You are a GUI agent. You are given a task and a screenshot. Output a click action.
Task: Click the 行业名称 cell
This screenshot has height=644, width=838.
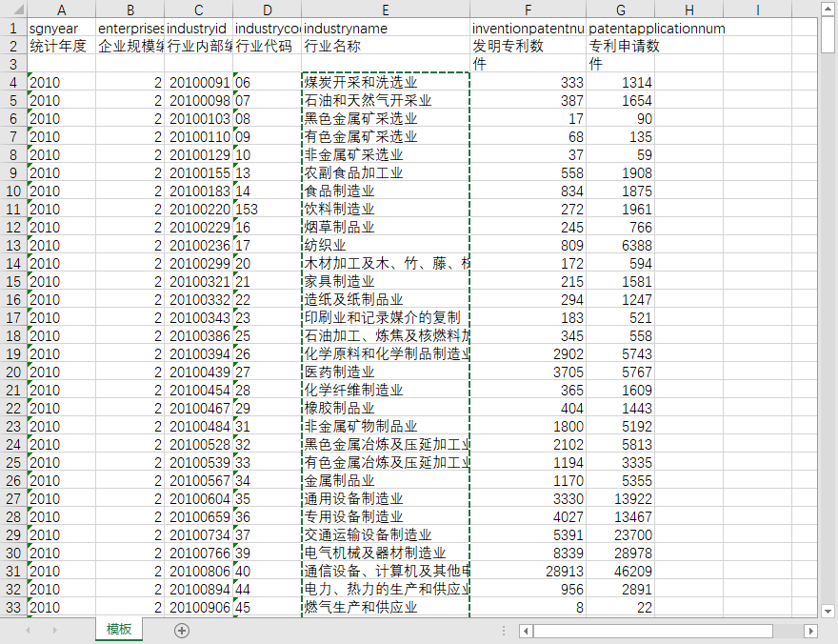pos(386,46)
